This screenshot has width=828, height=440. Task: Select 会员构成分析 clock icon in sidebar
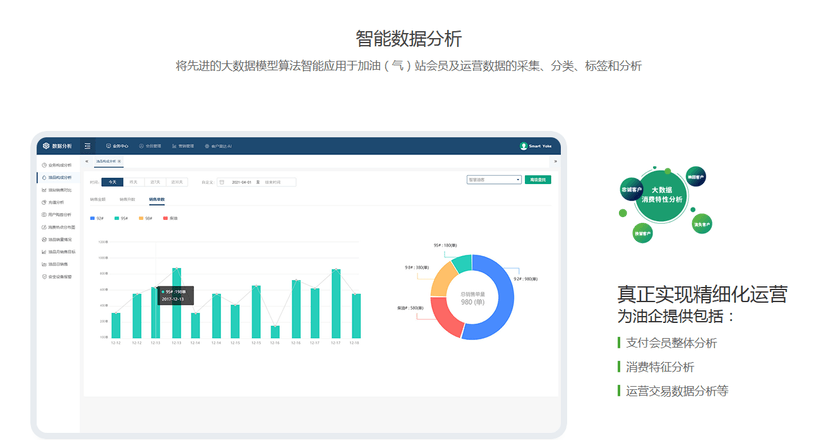44,165
